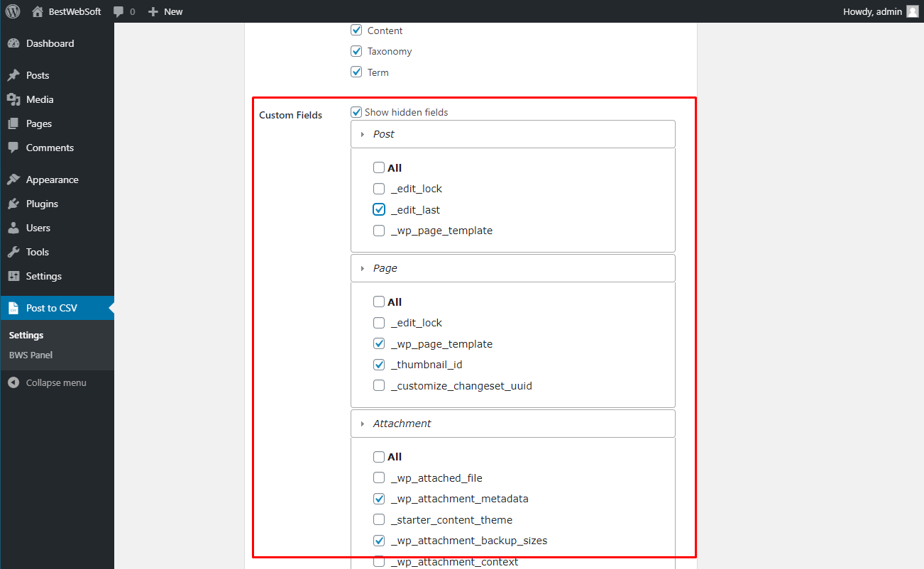Check _edit_lock under Page section
The width and height of the screenshot is (924, 569).
pos(379,323)
